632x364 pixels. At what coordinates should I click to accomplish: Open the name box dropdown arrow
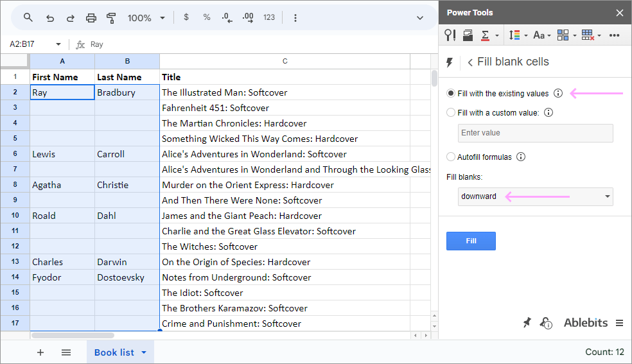[x=58, y=44]
